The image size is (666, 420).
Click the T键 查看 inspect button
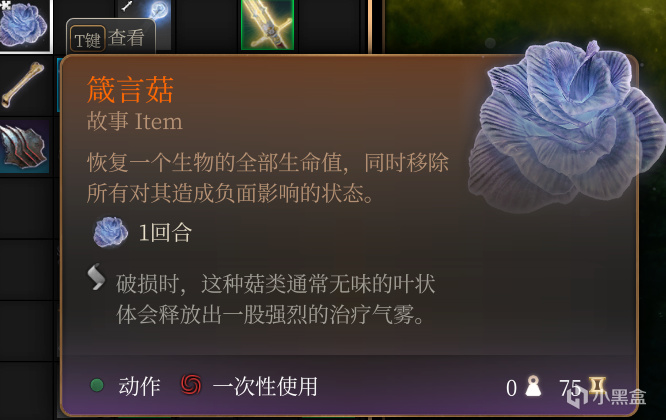point(110,38)
